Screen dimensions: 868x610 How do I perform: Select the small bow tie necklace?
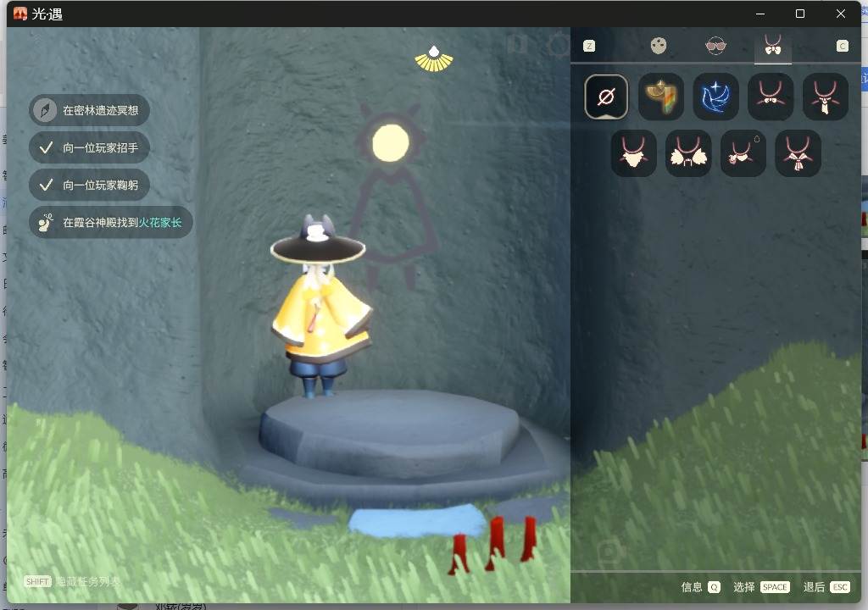point(771,97)
